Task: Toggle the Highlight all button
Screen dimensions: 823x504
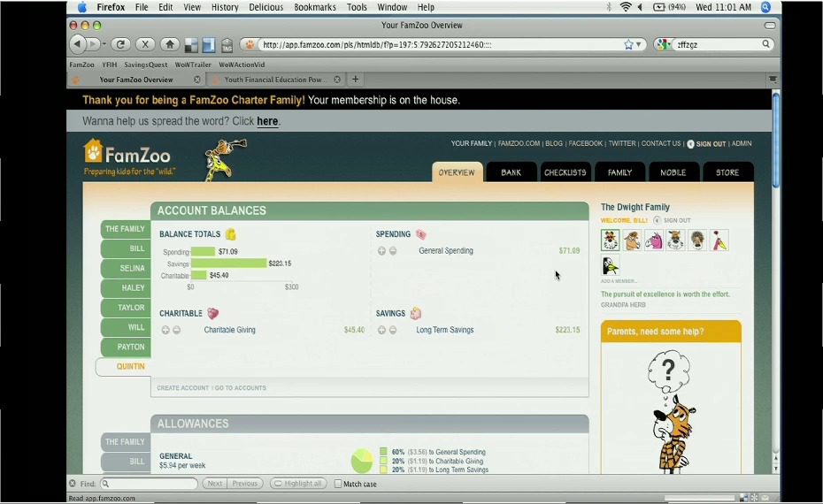Action: [298, 484]
